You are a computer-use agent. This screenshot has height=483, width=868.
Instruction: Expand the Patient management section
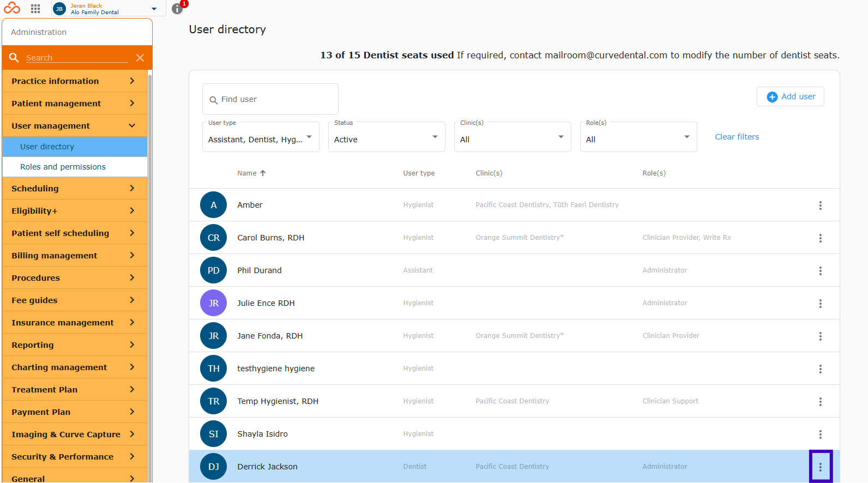75,104
